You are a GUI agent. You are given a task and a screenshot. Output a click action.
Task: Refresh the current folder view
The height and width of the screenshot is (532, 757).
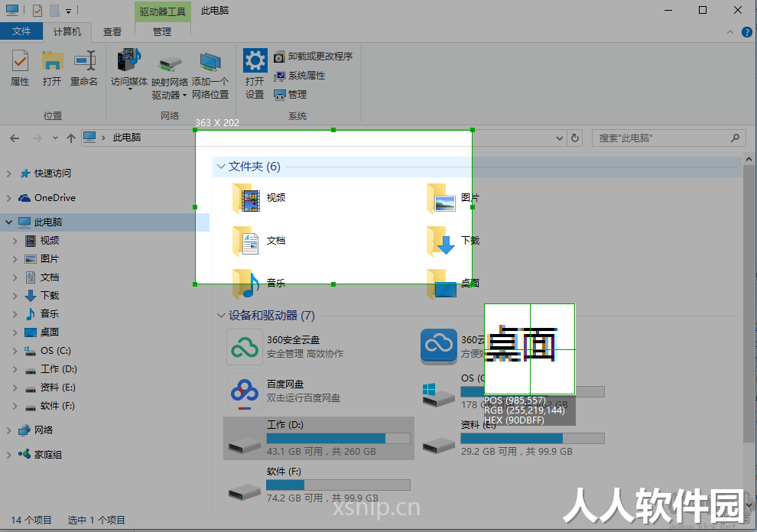[574, 138]
